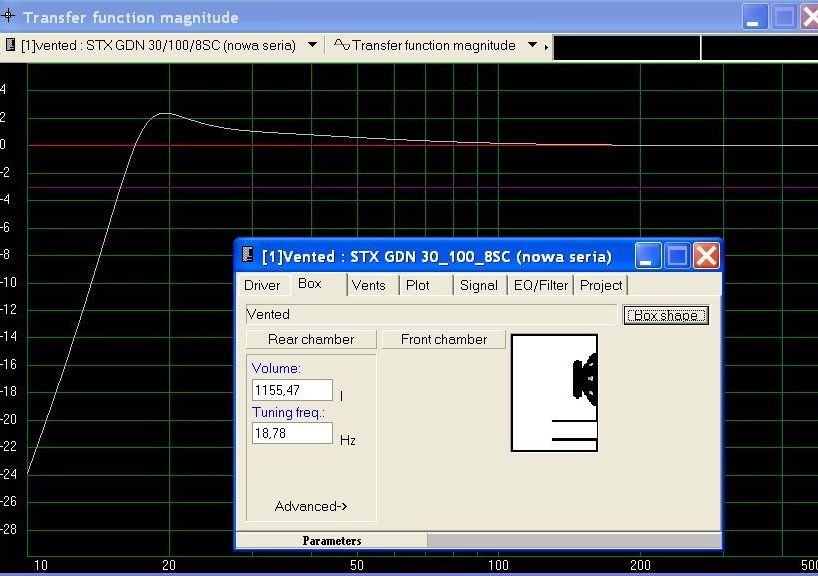Click the Volume input field
The height and width of the screenshot is (576, 818).
[292, 390]
